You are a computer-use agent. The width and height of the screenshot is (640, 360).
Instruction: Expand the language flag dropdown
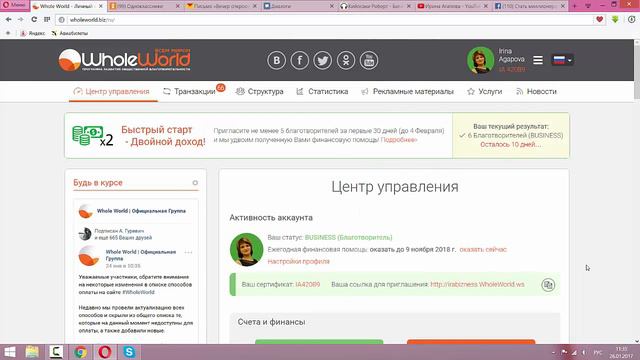[x=562, y=60]
